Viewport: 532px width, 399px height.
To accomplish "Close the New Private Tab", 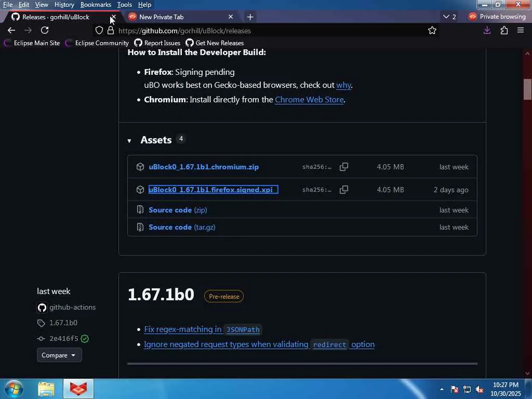I will tap(230, 17).
